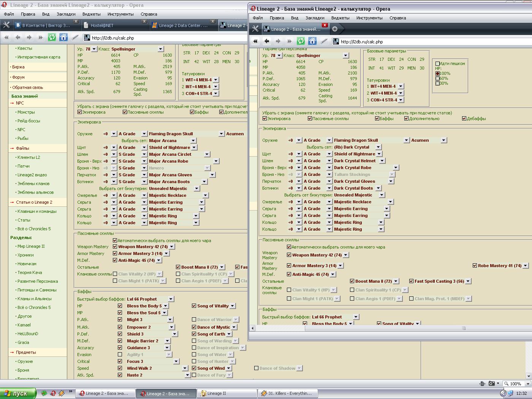Open the Flaming Dragon Skull dropdown in the front window
The width and height of the screenshot is (532, 399).
pyautogui.click(x=407, y=140)
